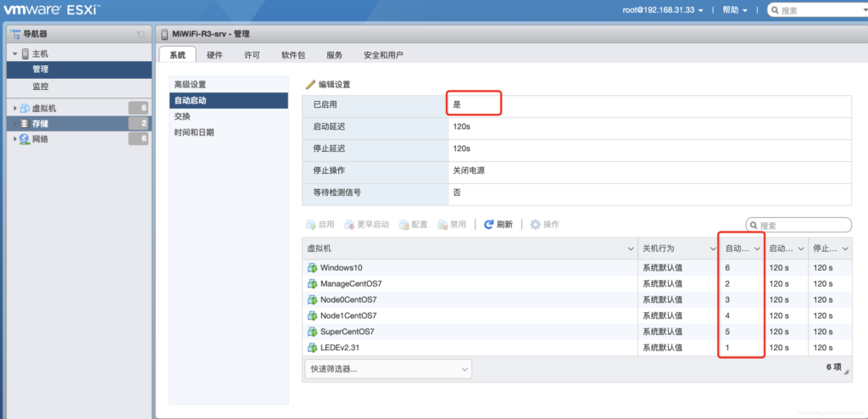This screenshot has height=419, width=868.
Task: Click the 网络 network icon in navigator
Action: coord(24,139)
